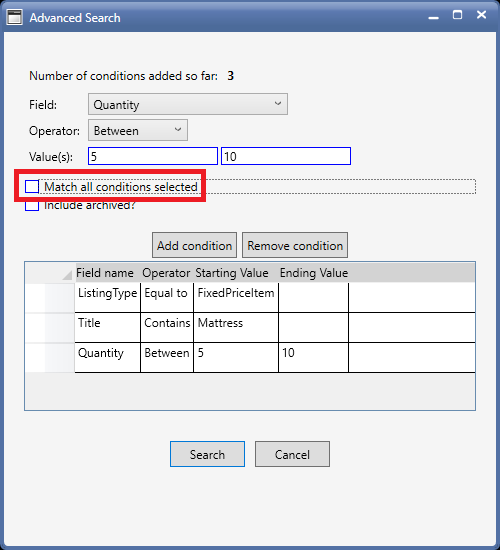Enable Match all conditions selected checkbox
Viewport: 500px width, 550px height.
32,187
